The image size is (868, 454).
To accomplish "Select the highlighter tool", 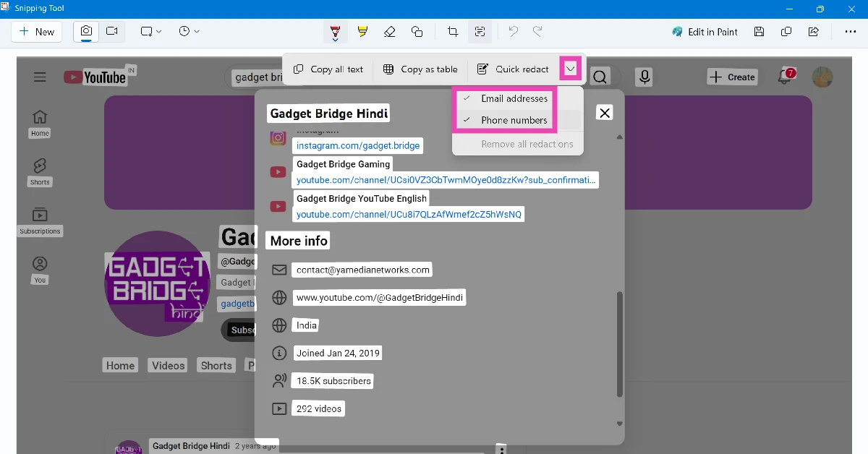I will 362,32.
